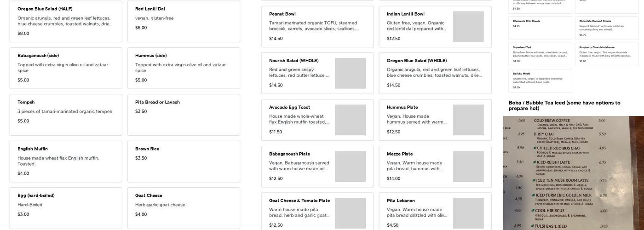Select the Avocado Egg Toast image
644x230 pixels.
tap(350, 120)
